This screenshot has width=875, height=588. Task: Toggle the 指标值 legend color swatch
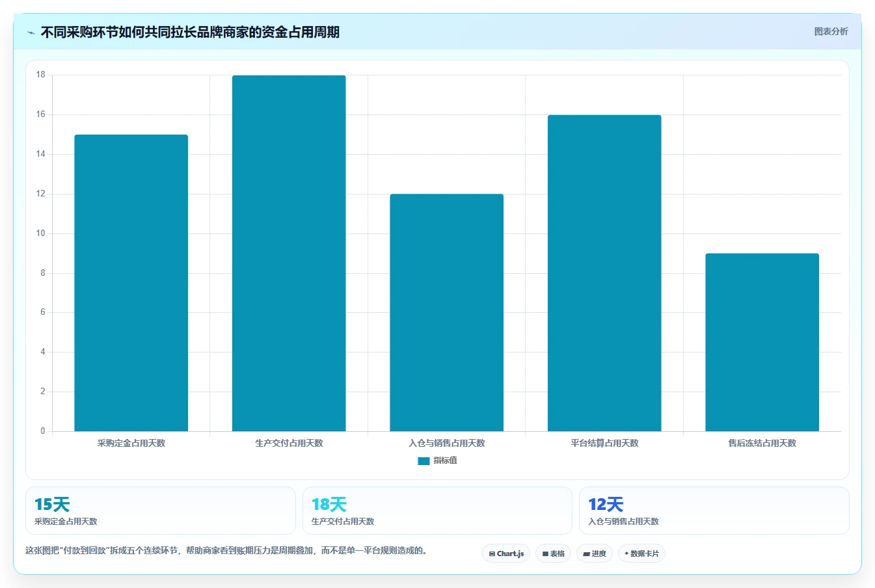point(424,461)
